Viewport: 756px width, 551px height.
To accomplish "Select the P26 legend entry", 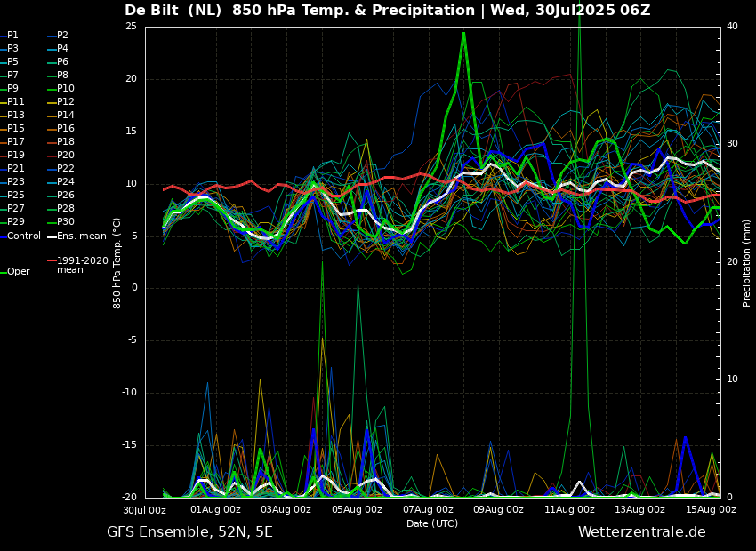I will point(66,195).
